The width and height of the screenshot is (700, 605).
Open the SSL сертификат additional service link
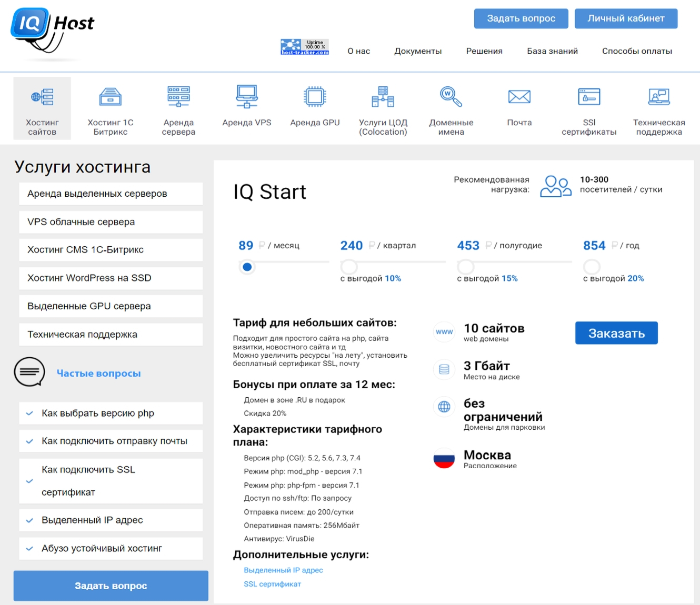(x=272, y=584)
